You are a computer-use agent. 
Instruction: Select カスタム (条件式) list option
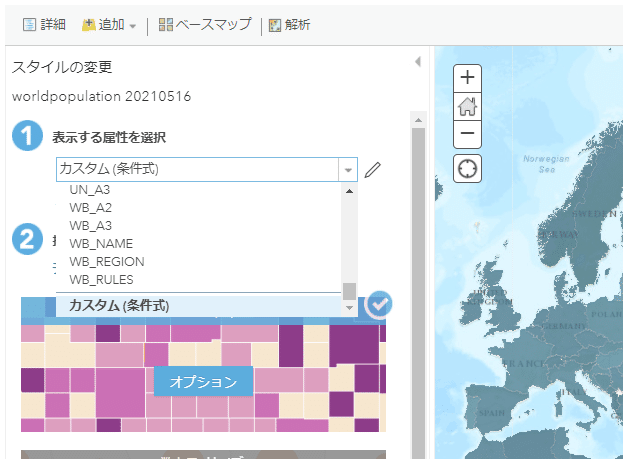coord(199,306)
